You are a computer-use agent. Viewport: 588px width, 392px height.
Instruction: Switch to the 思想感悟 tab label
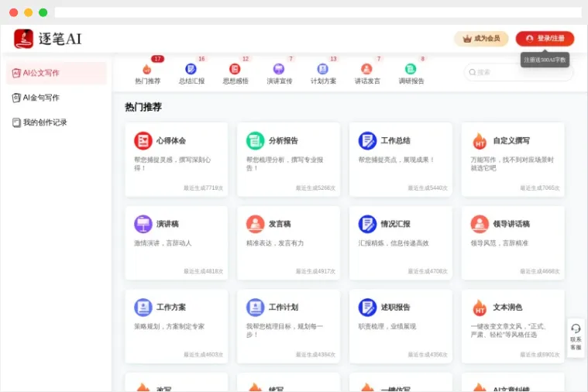(x=236, y=81)
